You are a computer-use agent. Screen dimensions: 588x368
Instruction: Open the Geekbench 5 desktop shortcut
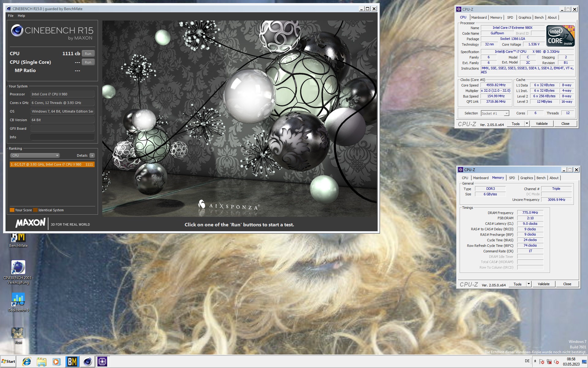pos(18,302)
